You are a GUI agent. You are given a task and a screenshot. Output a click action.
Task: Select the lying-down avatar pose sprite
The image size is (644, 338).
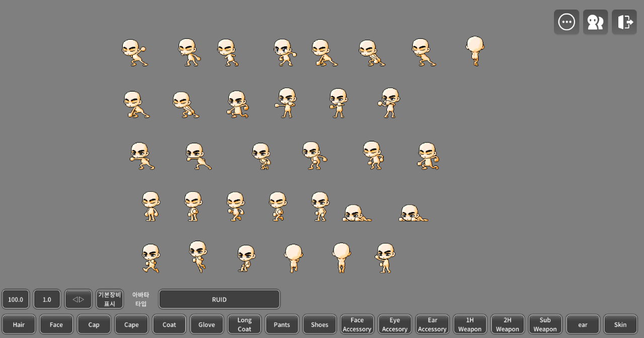(x=357, y=214)
